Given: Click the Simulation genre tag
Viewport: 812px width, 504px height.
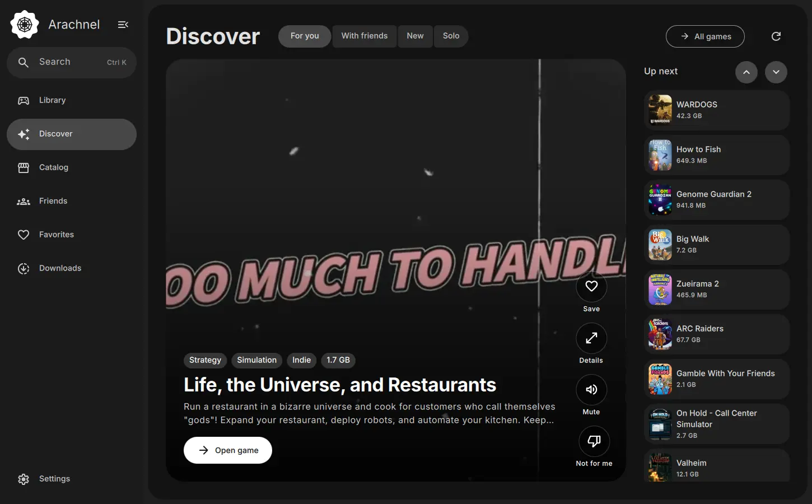Looking at the screenshot, I should point(256,360).
